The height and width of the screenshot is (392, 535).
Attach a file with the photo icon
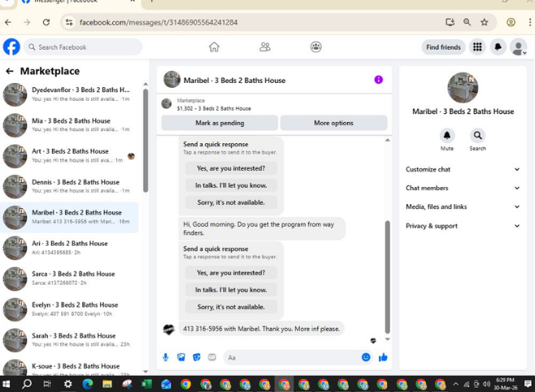coord(181,357)
